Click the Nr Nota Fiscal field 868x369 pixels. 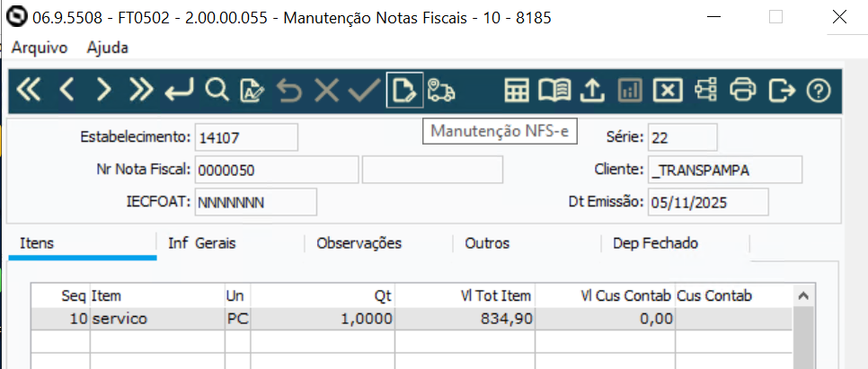tap(276, 170)
